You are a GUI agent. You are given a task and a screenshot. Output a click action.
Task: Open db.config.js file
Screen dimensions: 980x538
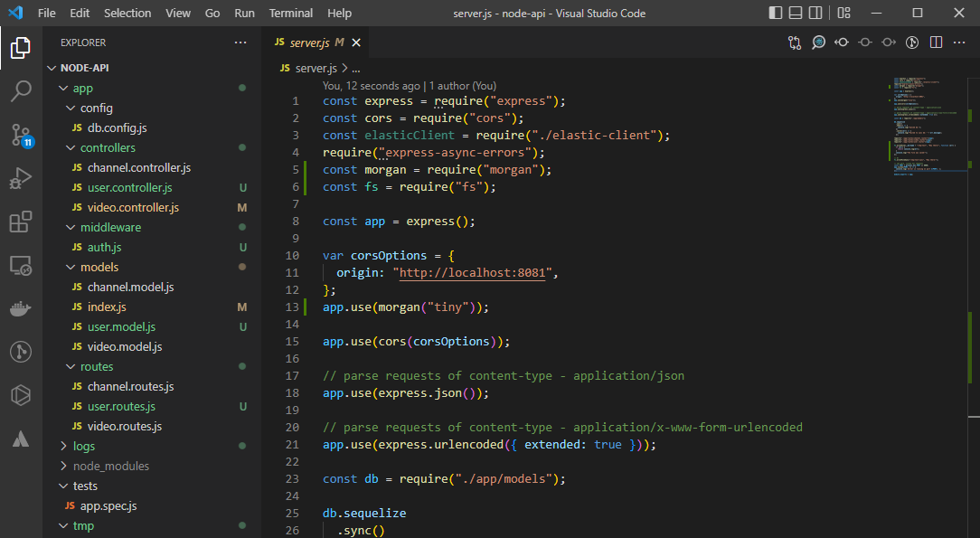pos(117,128)
